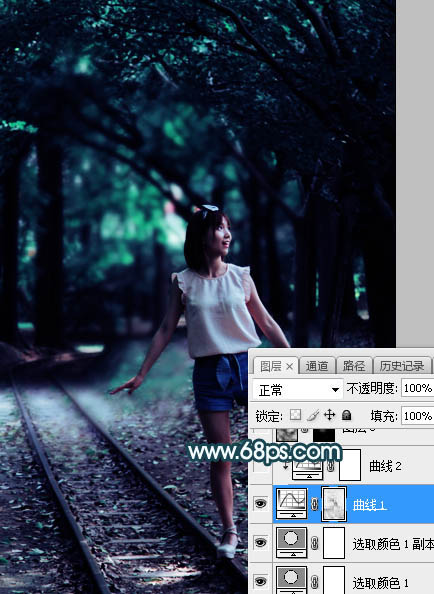
Task: Click the chain link icon on 曲线 1
Action: pos(314,504)
